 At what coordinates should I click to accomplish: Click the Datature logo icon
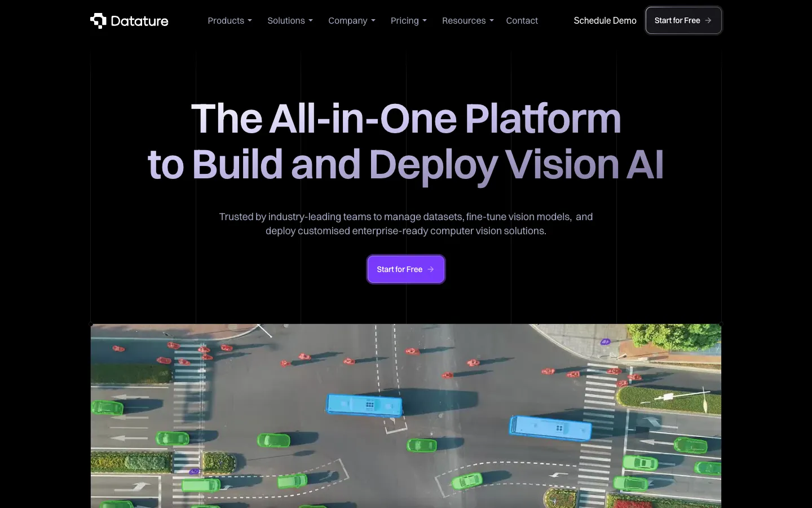[x=98, y=21]
